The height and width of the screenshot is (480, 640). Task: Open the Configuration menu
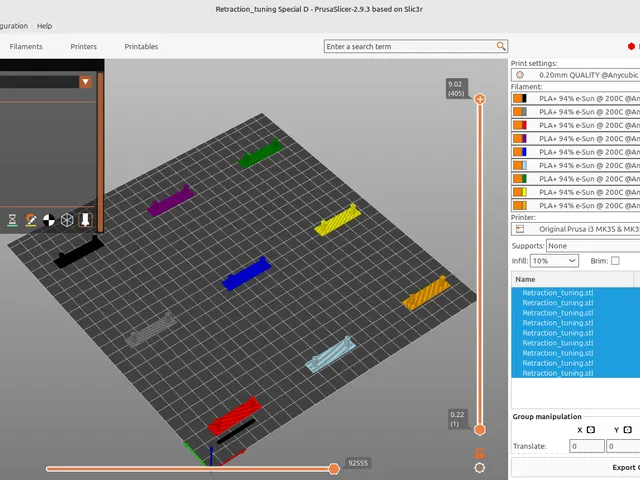[x=14, y=26]
